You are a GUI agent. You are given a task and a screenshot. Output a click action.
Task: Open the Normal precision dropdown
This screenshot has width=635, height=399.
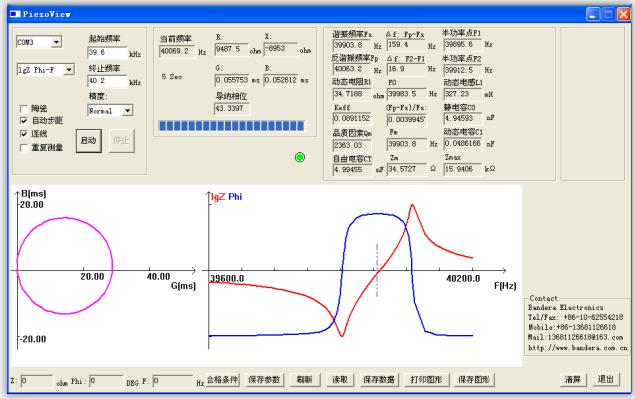128,110
